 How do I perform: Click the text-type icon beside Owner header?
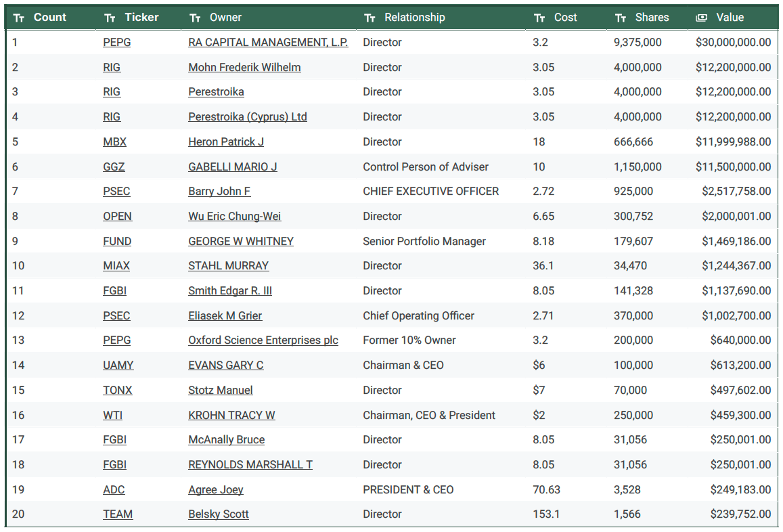click(x=196, y=18)
